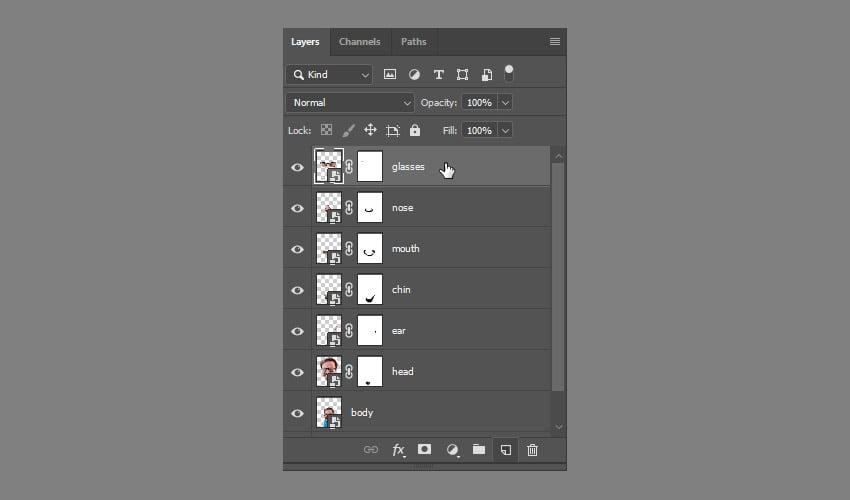
Task: Create a new group folder
Action: pos(479,449)
